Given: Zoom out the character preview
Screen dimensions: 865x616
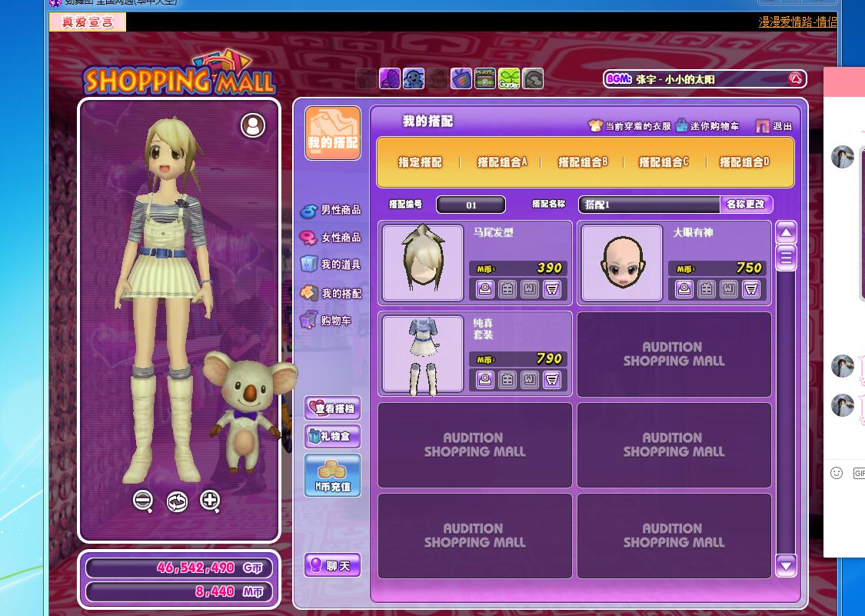Looking at the screenshot, I should click(x=143, y=501).
